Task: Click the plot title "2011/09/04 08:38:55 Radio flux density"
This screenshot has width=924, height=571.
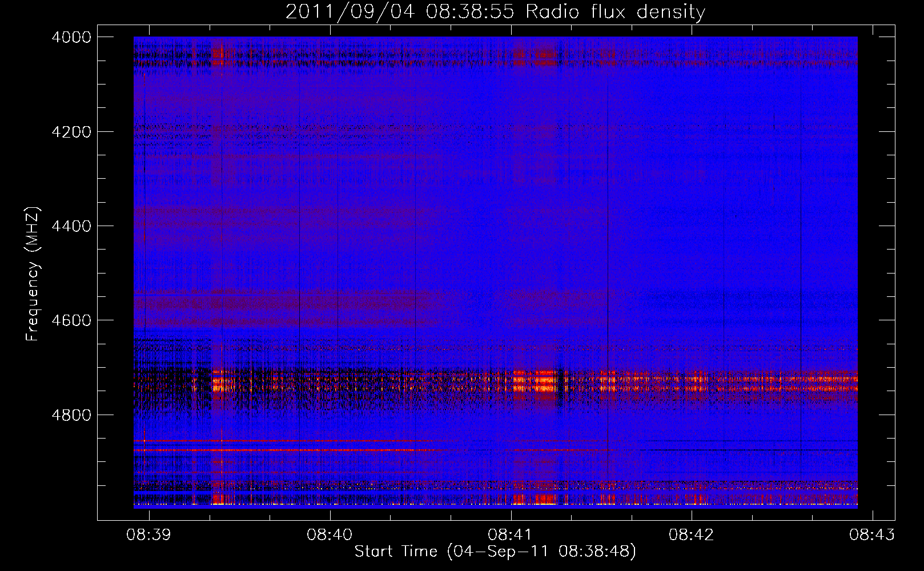Action: (495, 12)
